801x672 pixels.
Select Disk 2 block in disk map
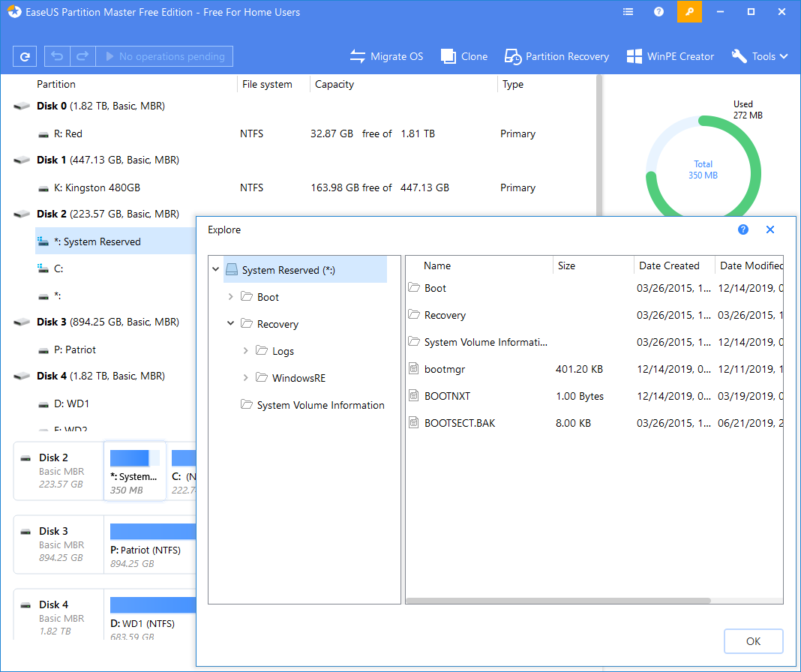58,471
